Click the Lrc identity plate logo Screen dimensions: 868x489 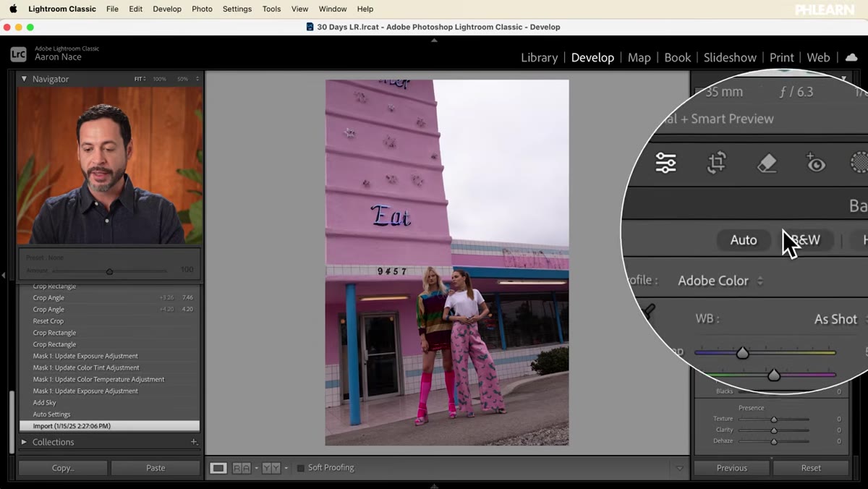18,54
